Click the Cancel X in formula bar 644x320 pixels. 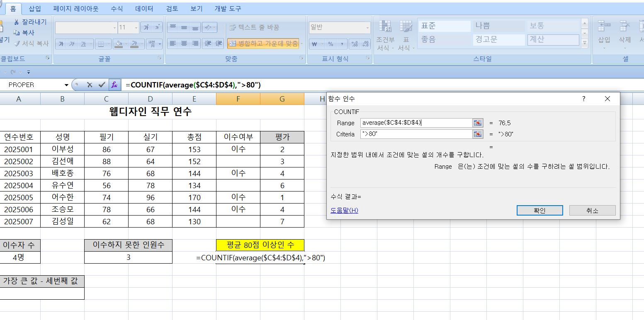(90, 85)
